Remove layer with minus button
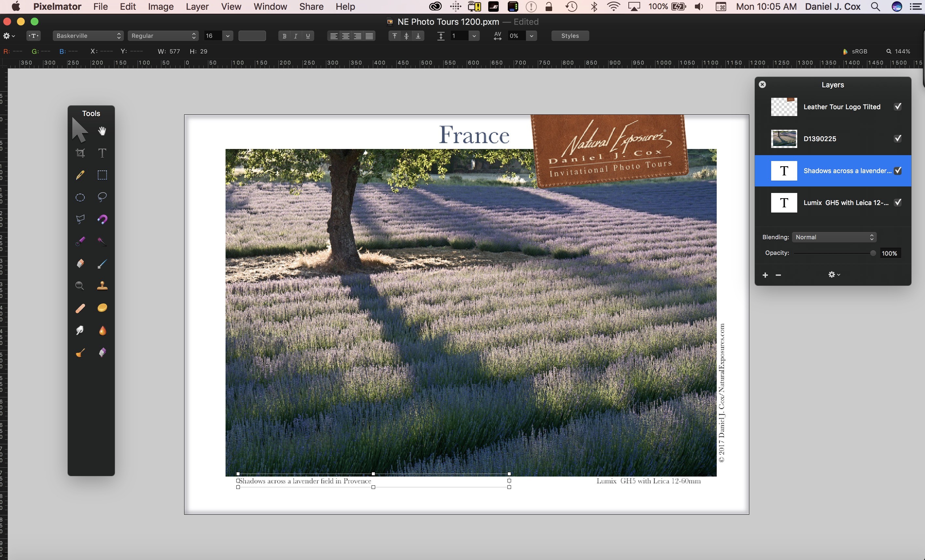Viewport: 925px width, 560px height. pyautogui.click(x=778, y=275)
